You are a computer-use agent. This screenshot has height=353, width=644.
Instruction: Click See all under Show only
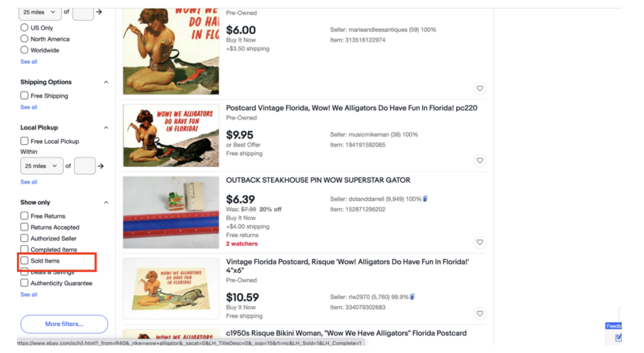coord(29,294)
